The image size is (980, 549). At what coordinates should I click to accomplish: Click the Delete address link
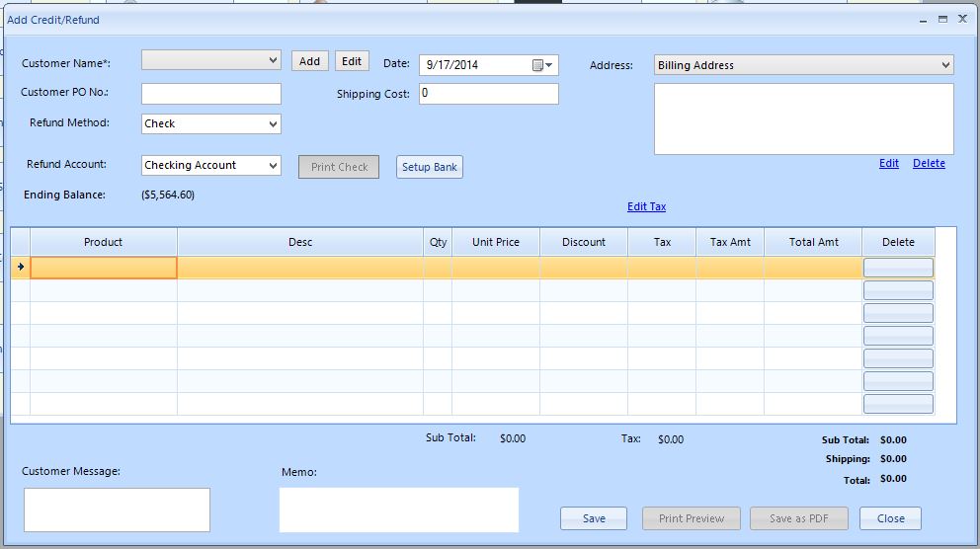point(929,163)
